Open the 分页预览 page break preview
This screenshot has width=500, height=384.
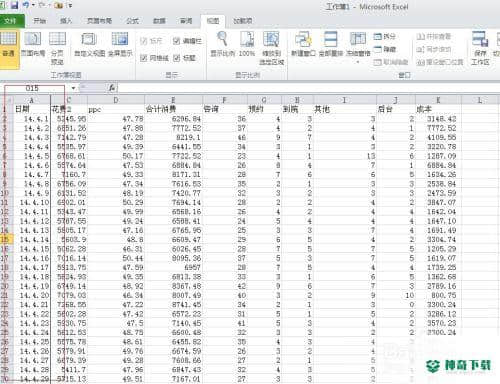pyautogui.click(x=57, y=48)
